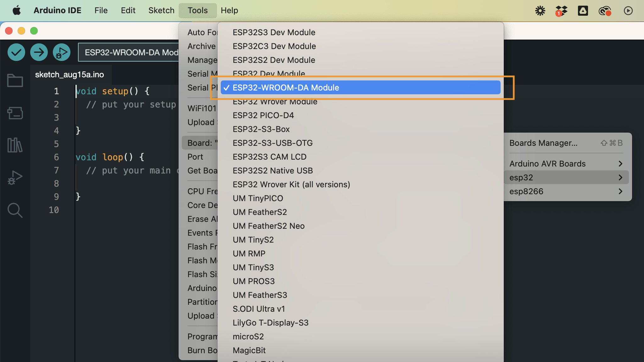The image size is (644, 362).
Task: Click line number 10 in gutter
Action: tap(54, 210)
